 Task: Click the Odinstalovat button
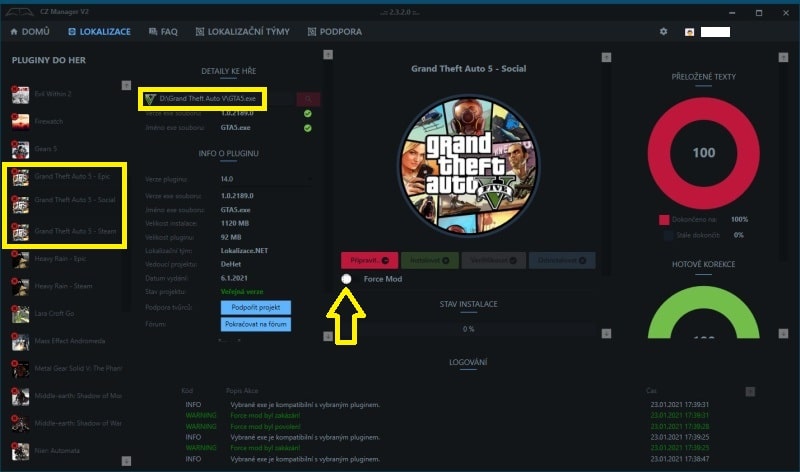tap(562, 260)
